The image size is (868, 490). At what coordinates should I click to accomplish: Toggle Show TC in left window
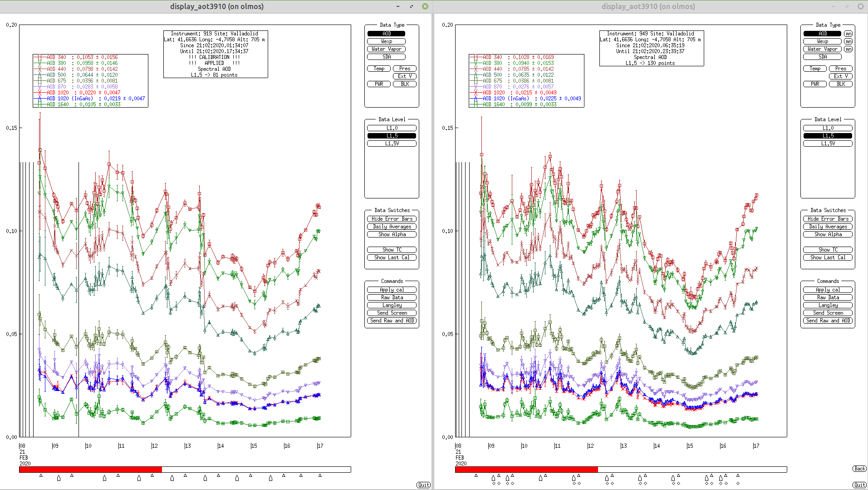[x=392, y=250]
